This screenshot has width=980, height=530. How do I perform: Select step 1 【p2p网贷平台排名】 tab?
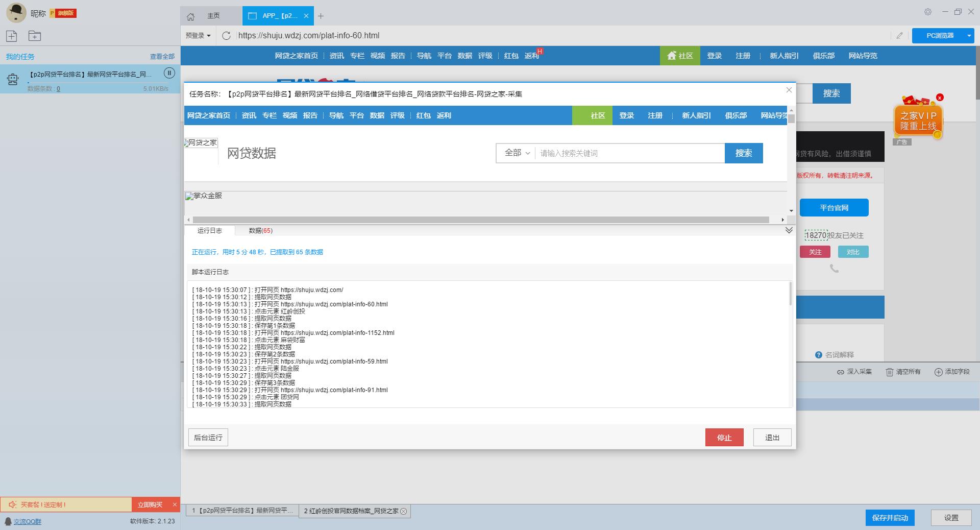point(242,511)
